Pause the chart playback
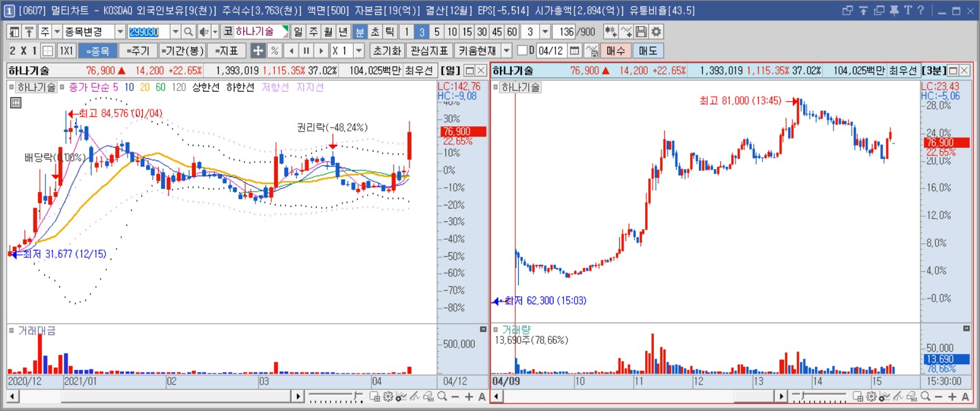980x411 pixels. pyautogui.click(x=306, y=51)
